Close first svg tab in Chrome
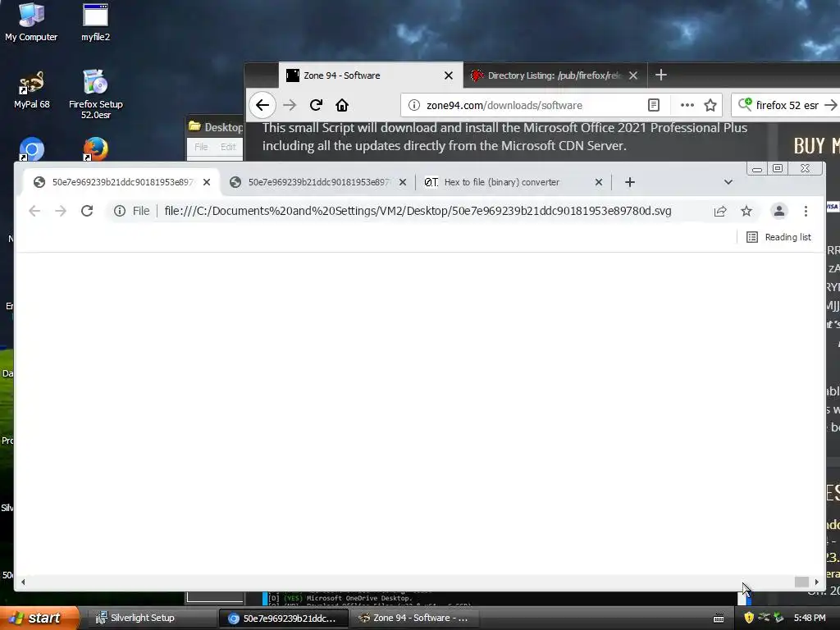840x630 pixels. point(207,182)
